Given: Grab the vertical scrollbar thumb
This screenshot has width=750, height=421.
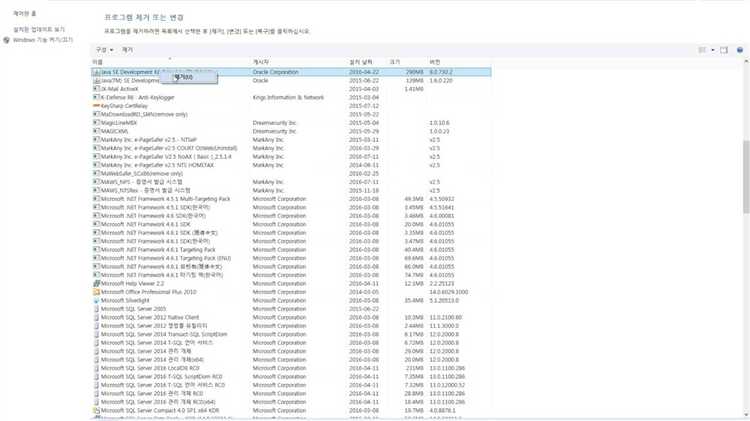Looking at the screenshot, I should (746, 176).
